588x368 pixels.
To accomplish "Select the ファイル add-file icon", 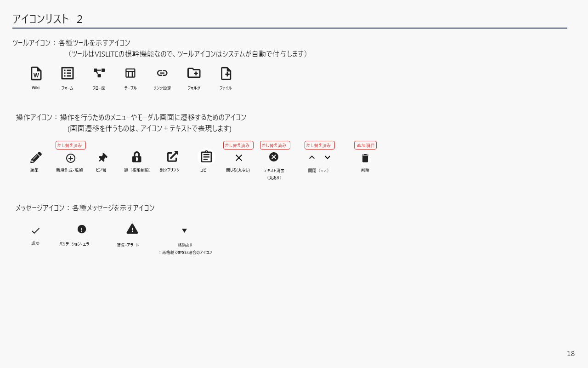I will [226, 74].
